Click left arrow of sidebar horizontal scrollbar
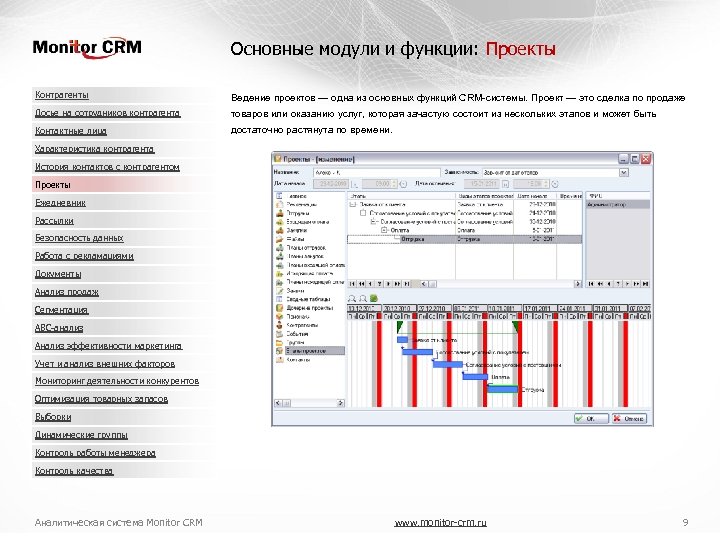Viewport: 720px width, 540px height. coord(278,403)
